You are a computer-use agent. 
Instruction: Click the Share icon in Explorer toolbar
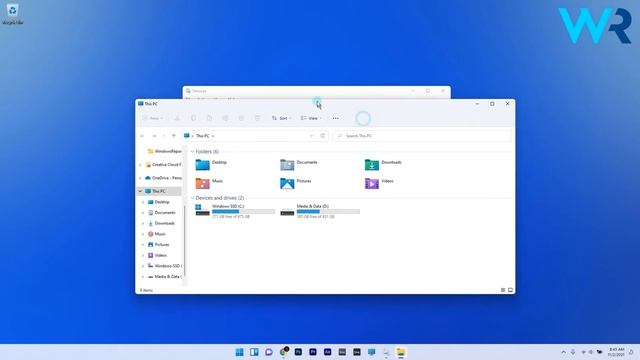[x=241, y=118]
